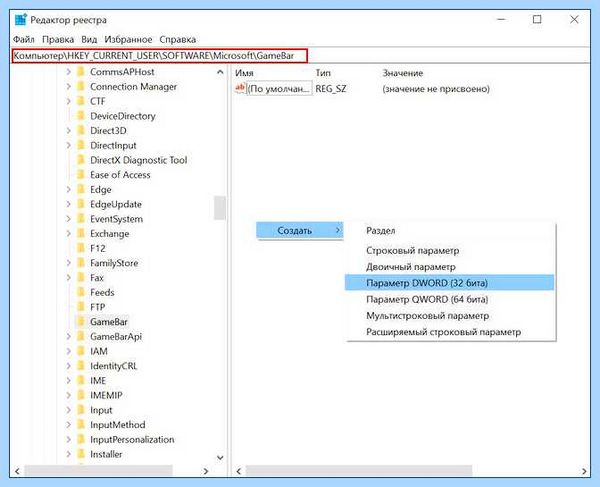Expand the IAM tree node
This screenshot has height=487, width=600.
(x=68, y=351)
